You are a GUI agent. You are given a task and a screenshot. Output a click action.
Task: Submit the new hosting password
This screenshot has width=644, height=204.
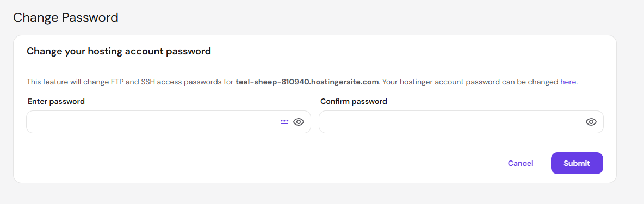577,163
